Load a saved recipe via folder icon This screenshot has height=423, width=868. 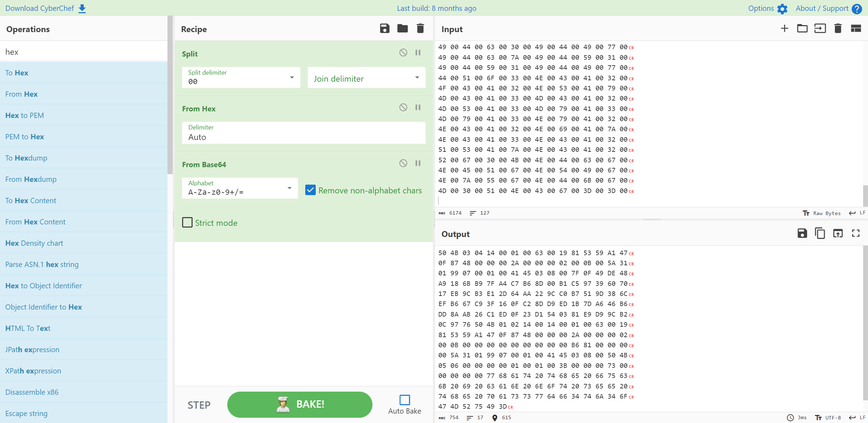pos(402,29)
